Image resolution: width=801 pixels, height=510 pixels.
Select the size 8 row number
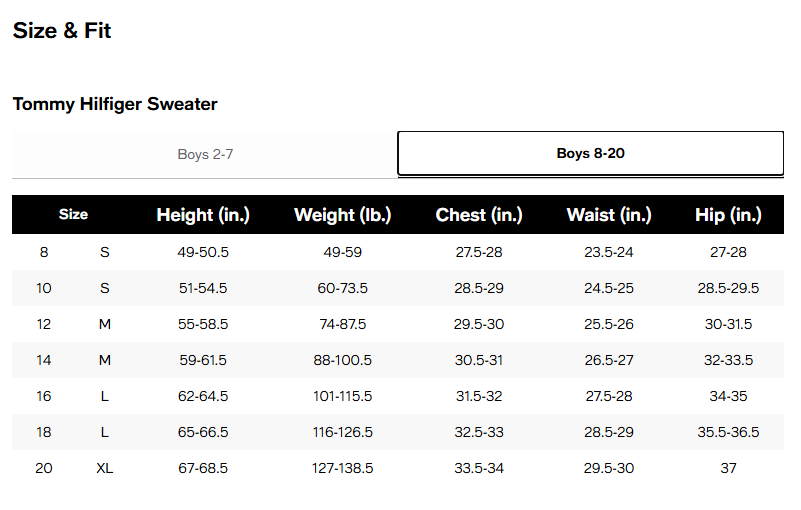pos(44,252)
